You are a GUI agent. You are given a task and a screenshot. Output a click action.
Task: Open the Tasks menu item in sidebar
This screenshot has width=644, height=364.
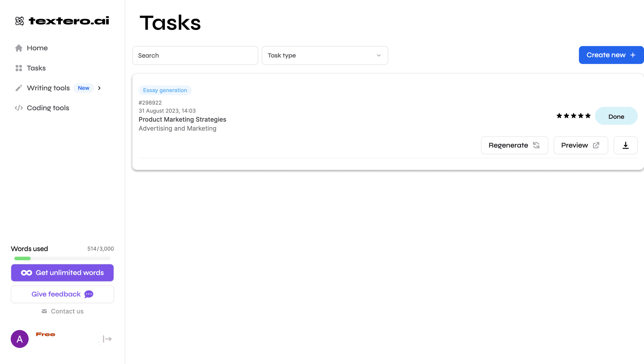pos(36,68)
